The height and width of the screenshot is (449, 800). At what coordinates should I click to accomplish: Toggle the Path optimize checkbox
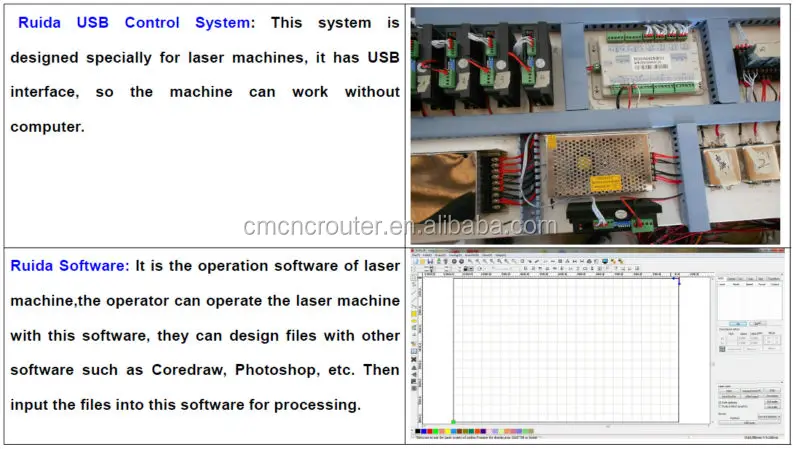(720, 402)
